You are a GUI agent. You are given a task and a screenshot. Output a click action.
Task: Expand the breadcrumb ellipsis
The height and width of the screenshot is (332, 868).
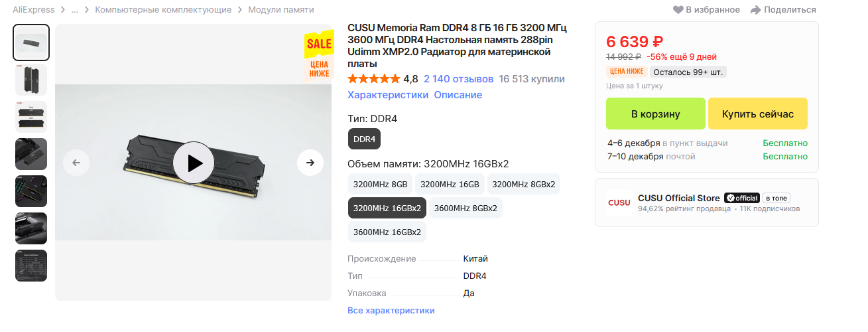pyautogui.click(x=75, y=10)
